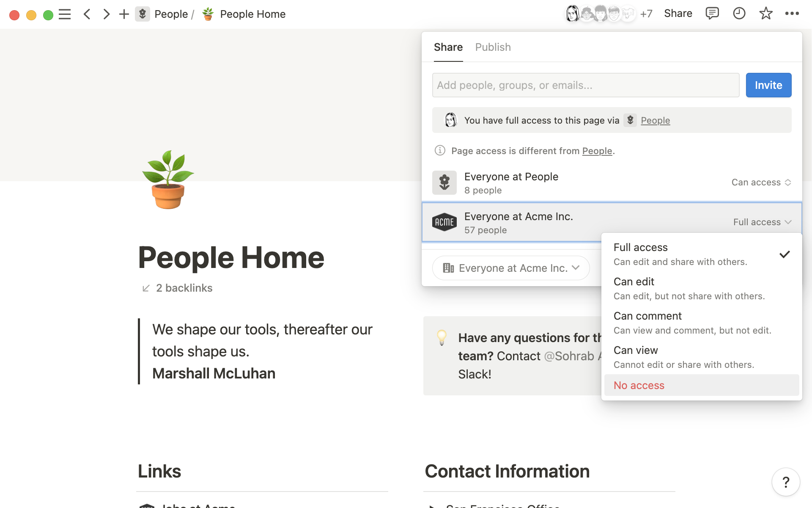Click the Invite button
This screenshot has width=812, height=508.
pos(768,85)
